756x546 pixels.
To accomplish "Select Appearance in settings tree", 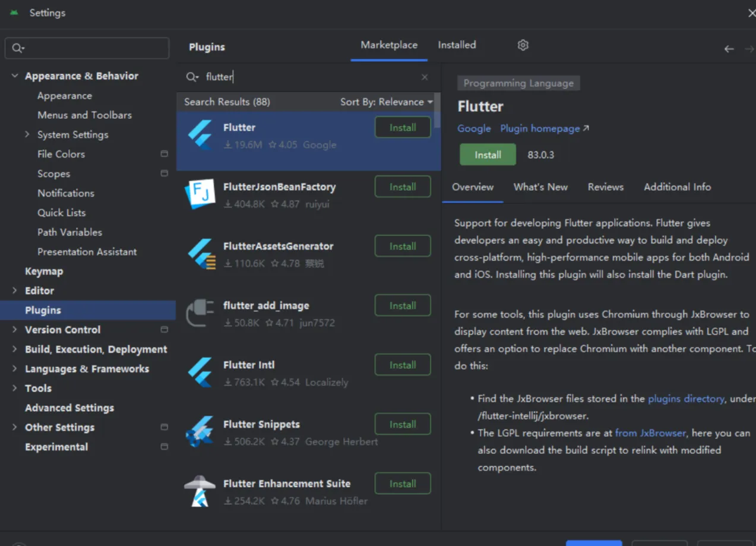I will (x=64, y=96).
